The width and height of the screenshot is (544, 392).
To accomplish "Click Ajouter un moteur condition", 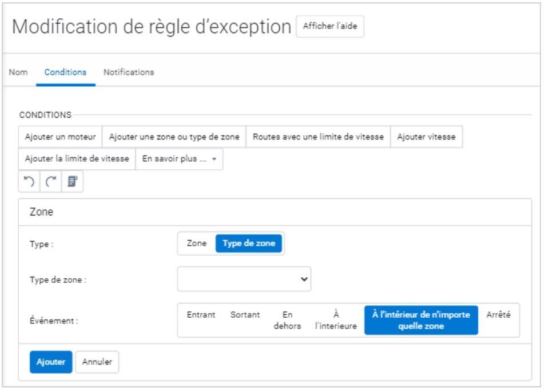I will coord(60,137).
